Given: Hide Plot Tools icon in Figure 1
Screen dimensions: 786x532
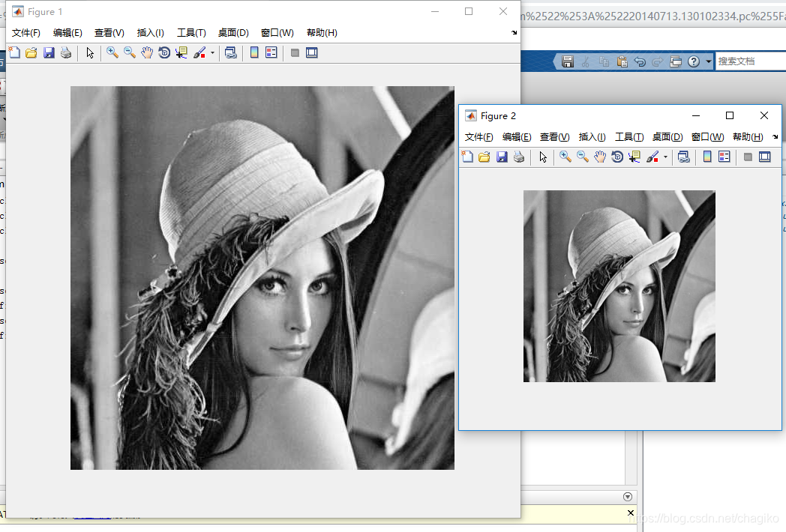Looking at the screenshot, I should click(x=295, y=52).
